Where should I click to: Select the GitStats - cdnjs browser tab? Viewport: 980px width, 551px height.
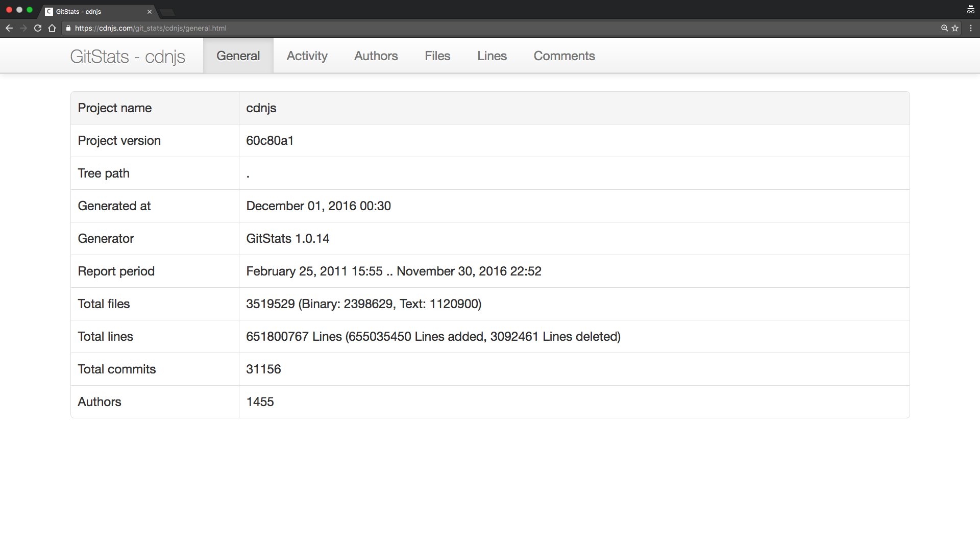[x=99, y=11]
